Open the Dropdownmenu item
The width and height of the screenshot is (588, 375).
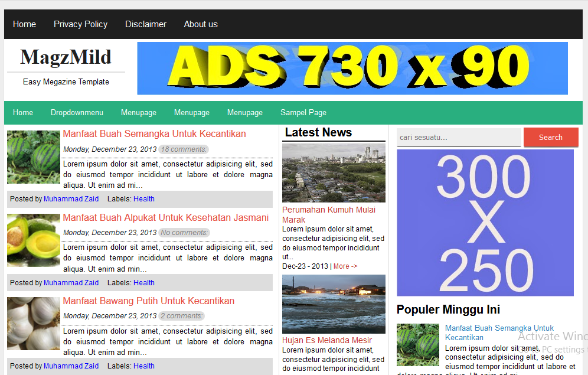tap(77, 112)
